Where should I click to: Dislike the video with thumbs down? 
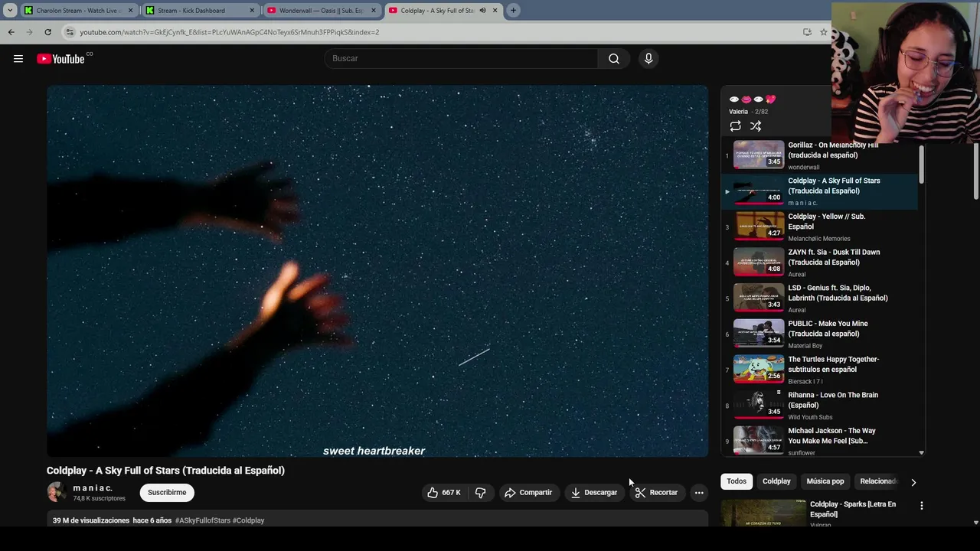(481, 493)
